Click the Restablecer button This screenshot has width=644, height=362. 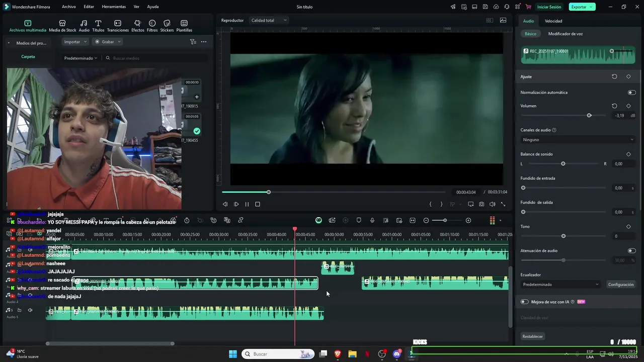(532, 336)
